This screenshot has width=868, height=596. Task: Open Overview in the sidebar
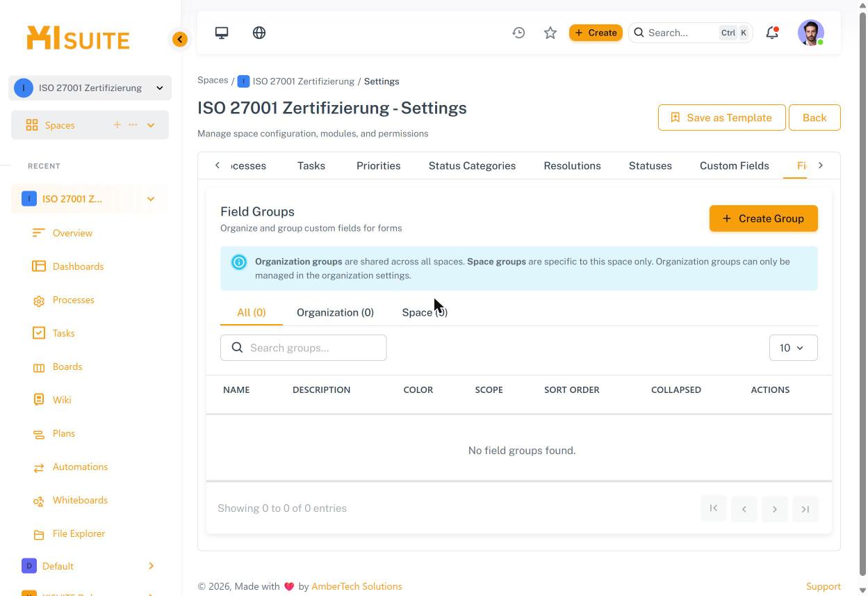(72, 233)
